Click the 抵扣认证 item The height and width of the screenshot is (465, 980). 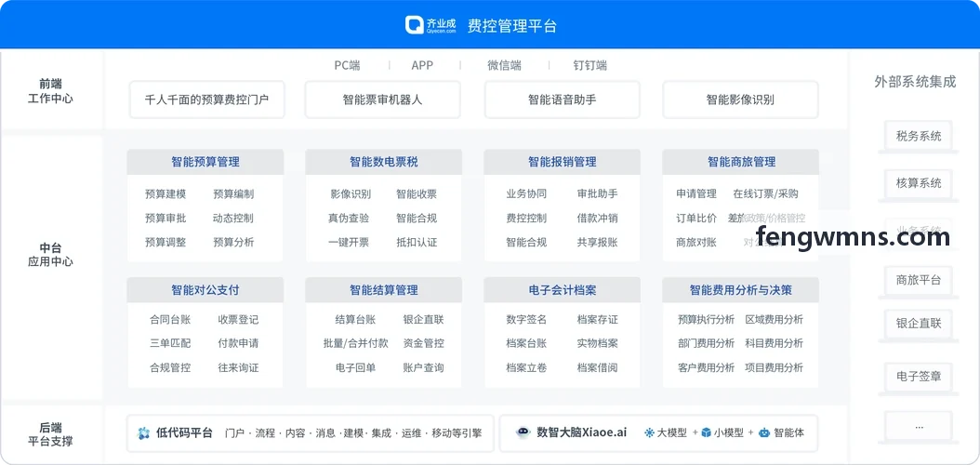pos(417,242)
